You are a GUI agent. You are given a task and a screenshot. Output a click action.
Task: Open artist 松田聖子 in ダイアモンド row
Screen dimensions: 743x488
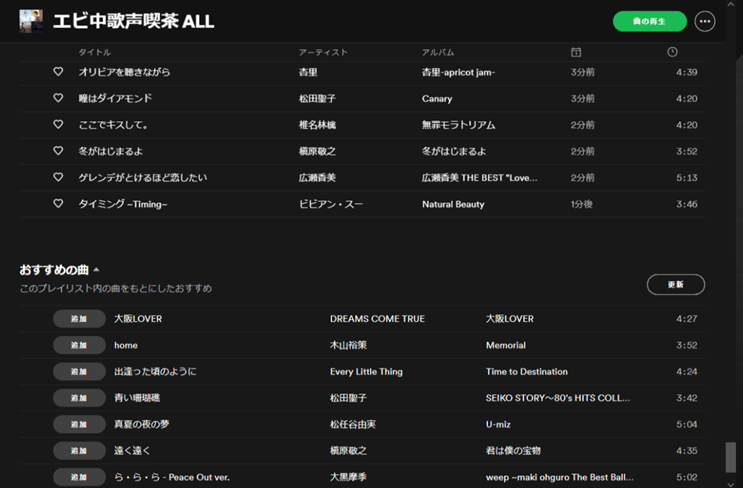(317, 99)
